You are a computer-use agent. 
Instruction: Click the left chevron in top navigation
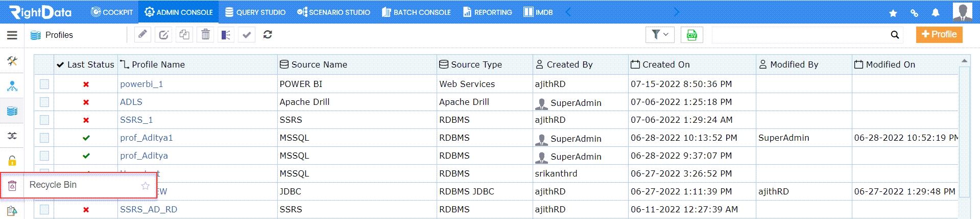[568, 11]
